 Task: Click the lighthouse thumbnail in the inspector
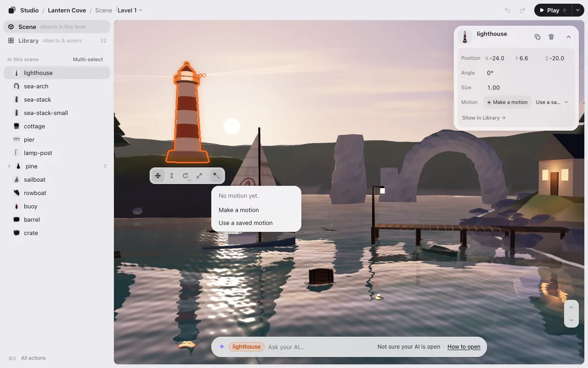tap(465, 37)
